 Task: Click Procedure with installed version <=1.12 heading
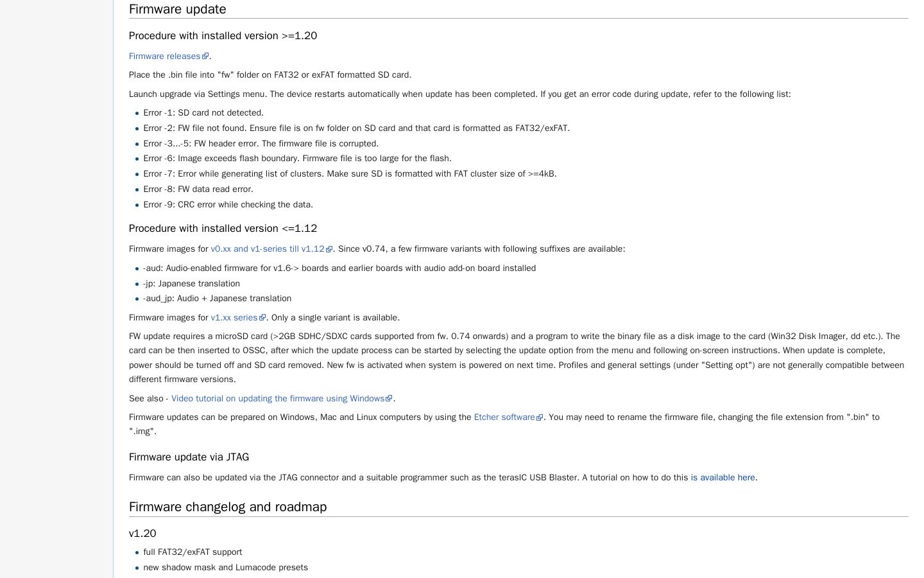(223, 229)
